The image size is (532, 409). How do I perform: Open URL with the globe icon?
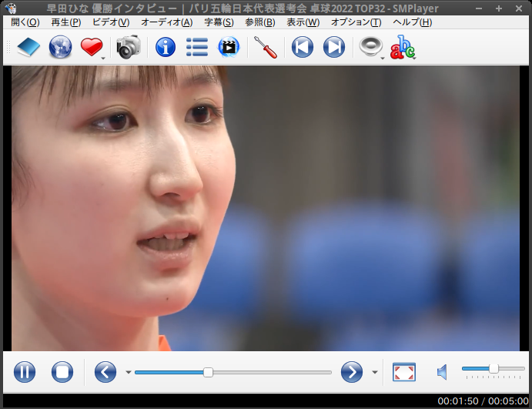60,47
